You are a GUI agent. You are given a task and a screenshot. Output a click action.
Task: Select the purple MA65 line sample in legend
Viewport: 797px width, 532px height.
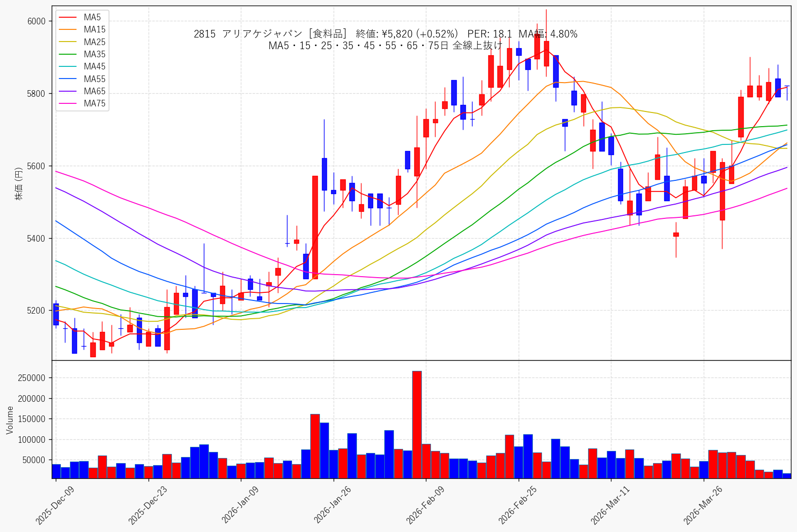[x=68, y=91]
